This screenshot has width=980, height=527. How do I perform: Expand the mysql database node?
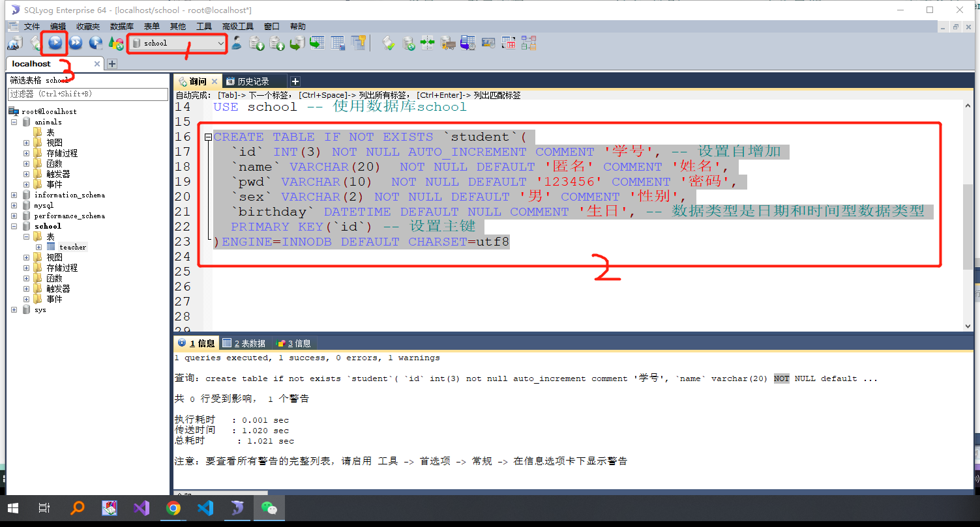point(14,205)
